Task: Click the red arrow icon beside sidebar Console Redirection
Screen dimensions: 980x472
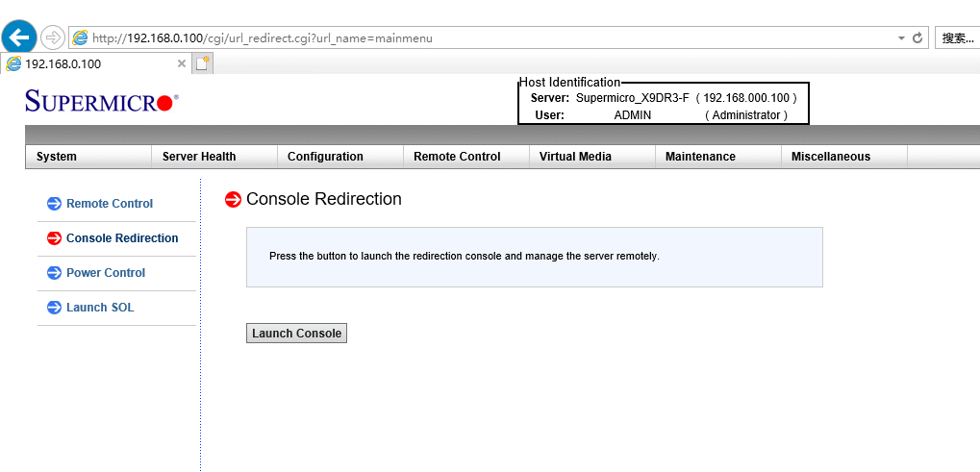Action: click(55, 237)
